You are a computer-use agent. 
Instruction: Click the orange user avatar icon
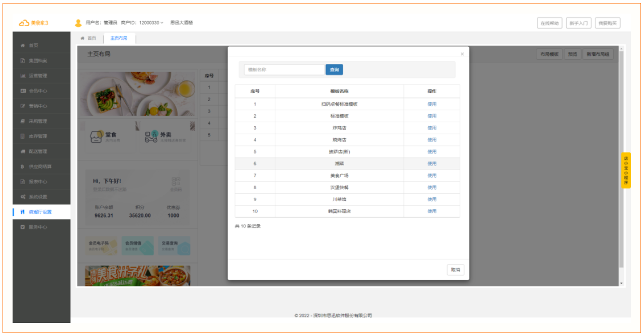[77, 22]
